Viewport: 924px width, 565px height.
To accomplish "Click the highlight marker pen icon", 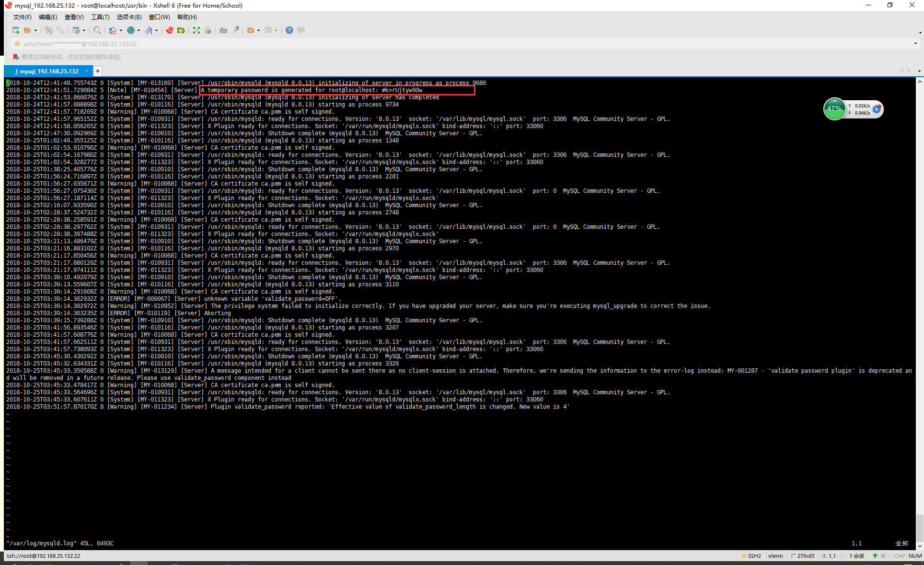I will [235, 30].
